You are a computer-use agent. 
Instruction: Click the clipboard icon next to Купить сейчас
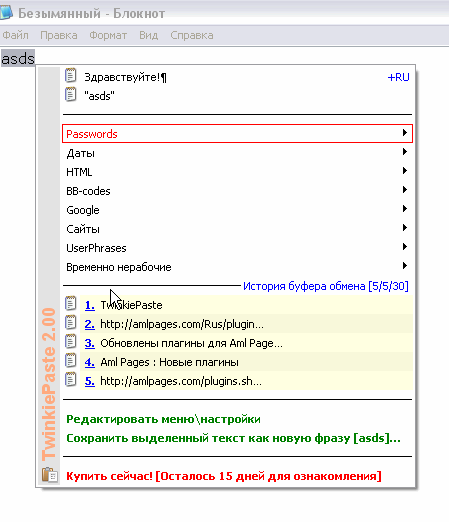point(50,475)
